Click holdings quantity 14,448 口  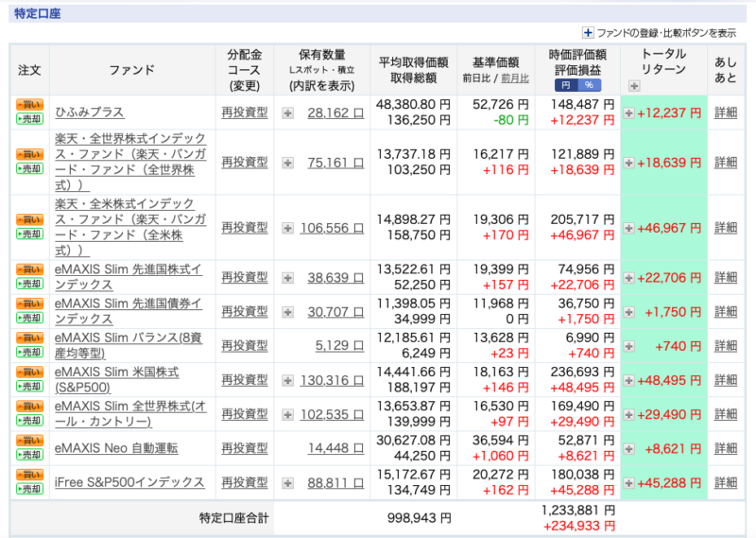click(x=336, y=448)
